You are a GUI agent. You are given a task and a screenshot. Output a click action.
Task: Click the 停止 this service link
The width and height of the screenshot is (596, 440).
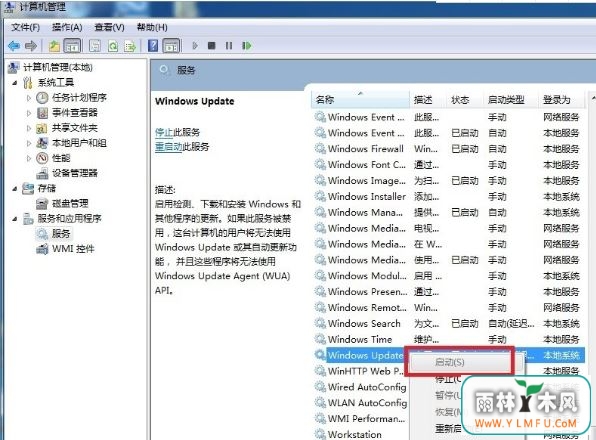point(164,132)
